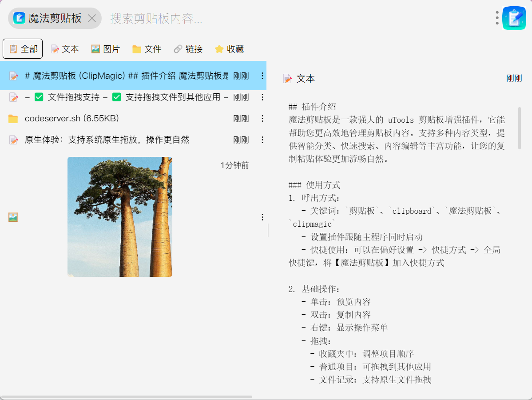This screenshot has height=400, width=532.
Task: Switch to the 文本 tab
Action: point(65,49)
